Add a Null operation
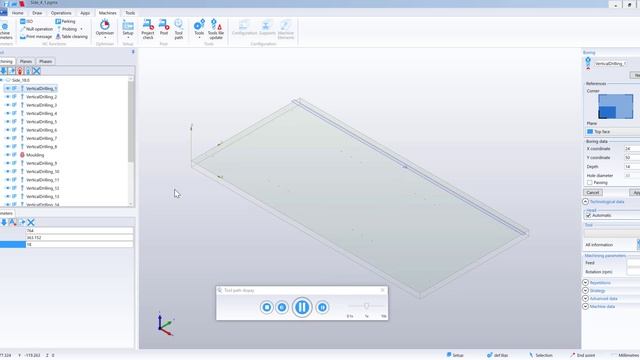The height and width of the screenshot is (360, 640). pos(36,29)
